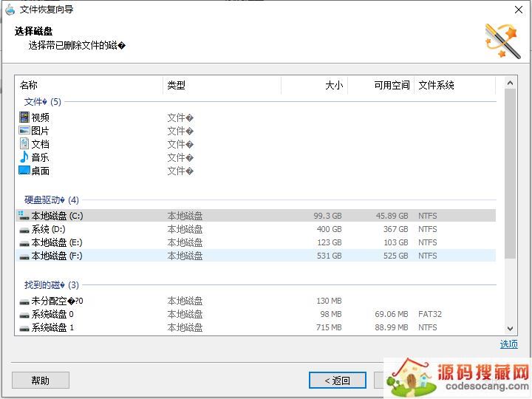
Task: Collapse the 找到的磁盘 group header
Action: (x=52, y=285)
